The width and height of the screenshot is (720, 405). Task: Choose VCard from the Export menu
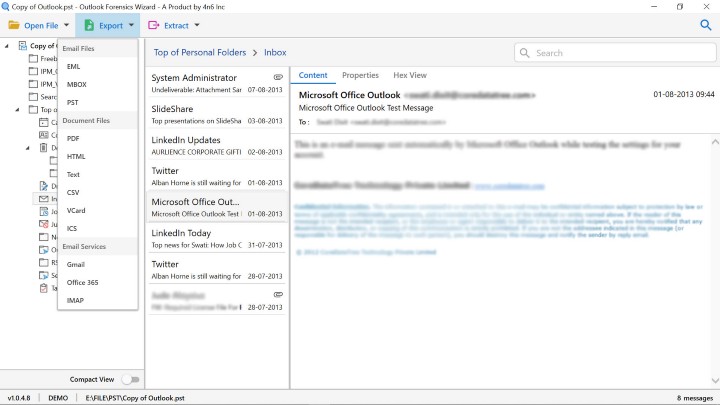pos(98,210)
